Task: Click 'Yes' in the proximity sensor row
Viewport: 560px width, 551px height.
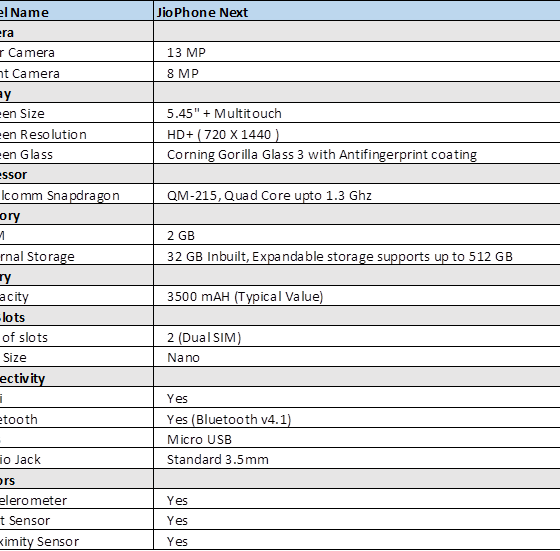Action: click(177, 542)
